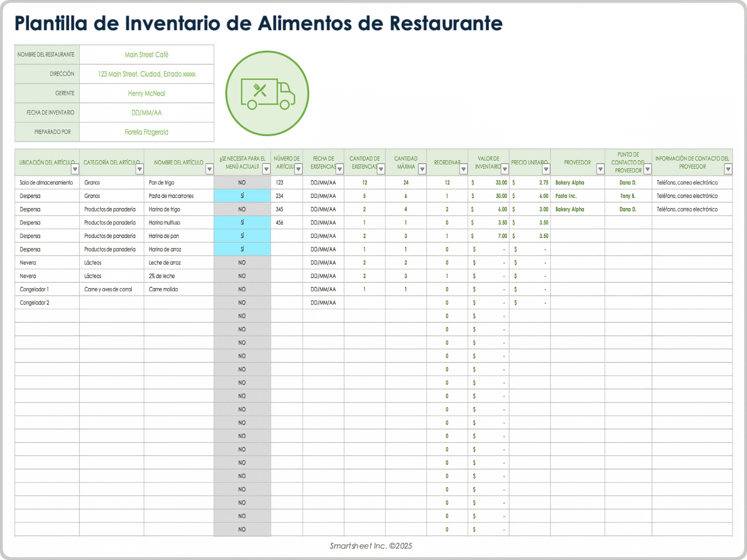The width and height of the screenshot is (747, 560).
Task: Click the NO cell for Pan de trigo
Action: (x=242, y=183)
